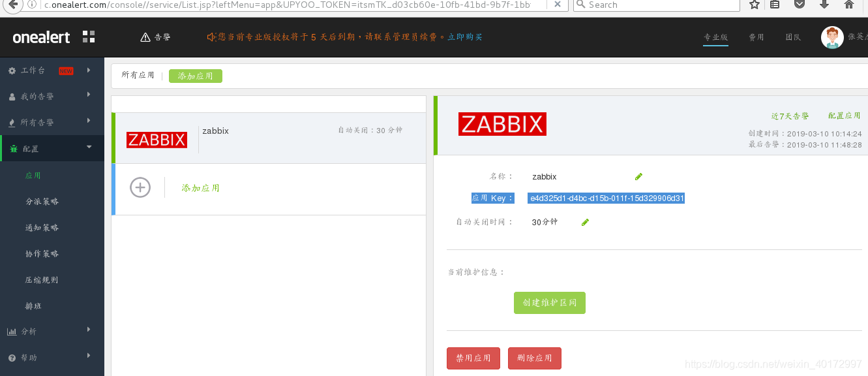This screenshot has height=376, width=868.
Task: Go to browser home icon
Action: (x=849, y=5)
